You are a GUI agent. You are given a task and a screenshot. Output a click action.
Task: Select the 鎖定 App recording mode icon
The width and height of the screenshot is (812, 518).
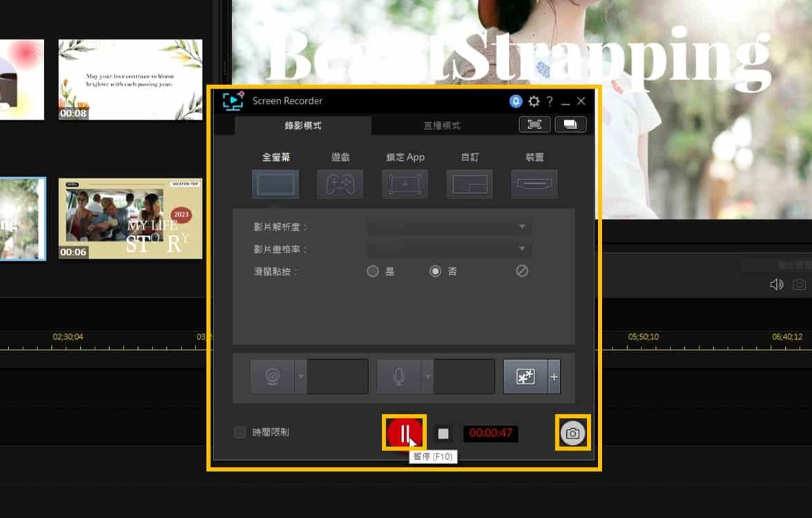click(405, 184)
